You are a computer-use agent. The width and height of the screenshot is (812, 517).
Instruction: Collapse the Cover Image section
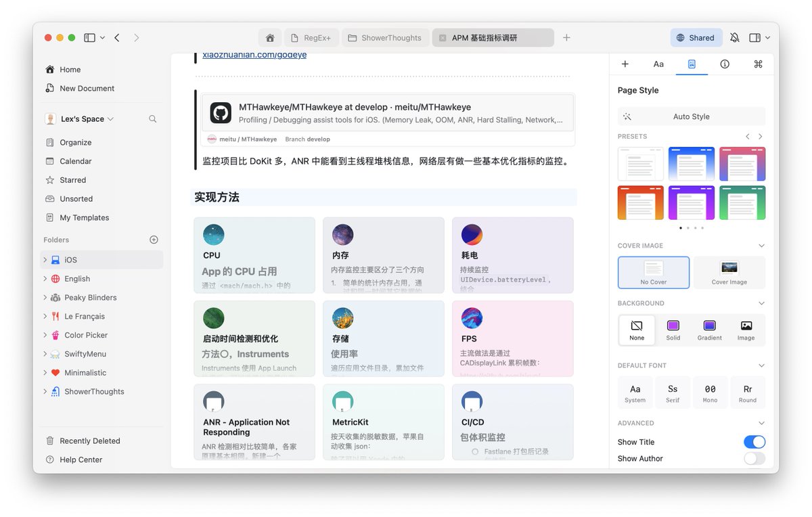(x=761, y=246)
